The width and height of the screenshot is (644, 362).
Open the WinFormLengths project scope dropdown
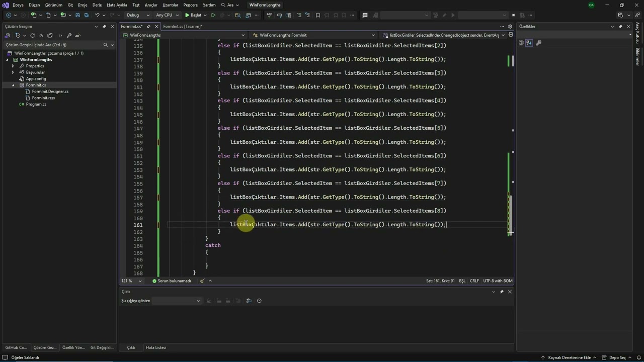[184, 35]
